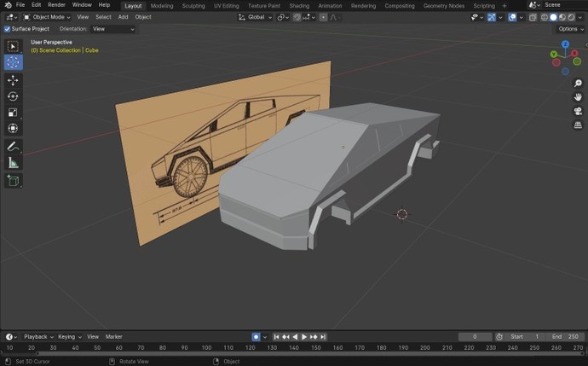
Task: Switch to wireframe viewport shading
Action: click(545, 17)
